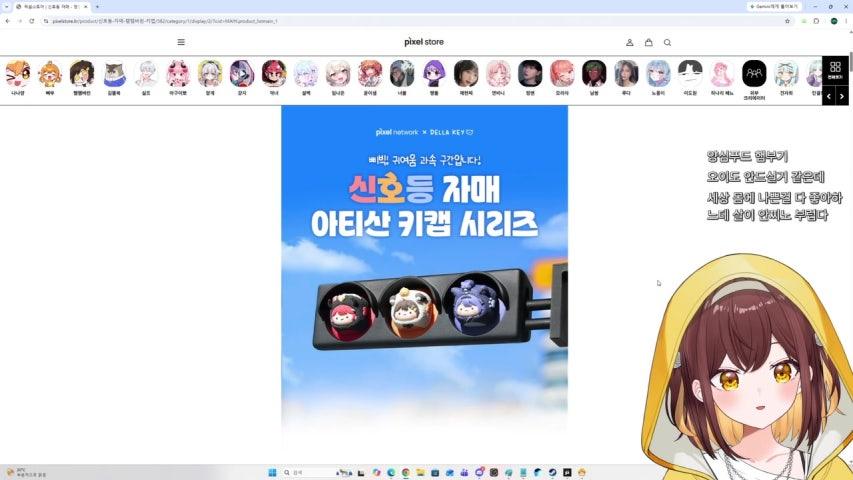Select the 강지 purple-haired creator avatar
The height and width of the screenshot is (480, 853).
tap(242, 73)
